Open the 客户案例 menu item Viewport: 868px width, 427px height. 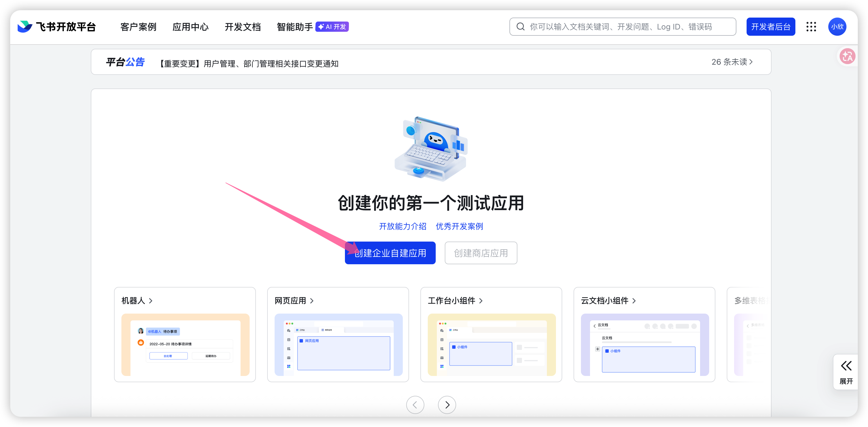pyautogui.click(x=138, y=27)
